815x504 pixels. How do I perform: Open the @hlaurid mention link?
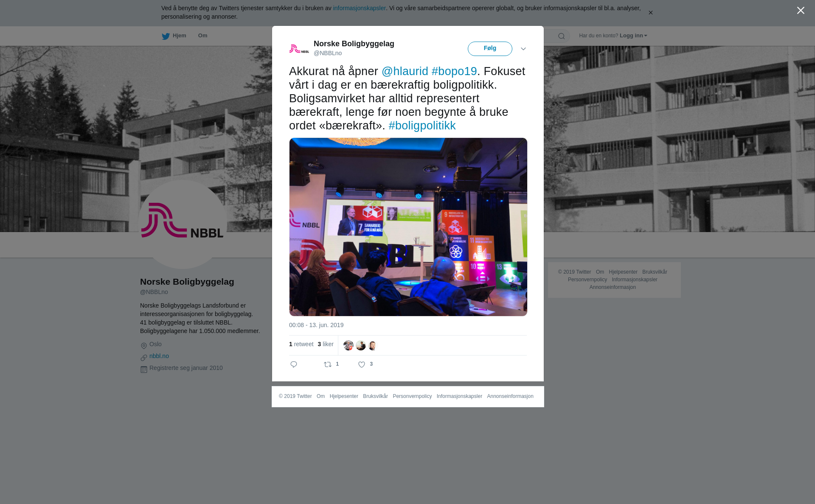pos(405,71)
